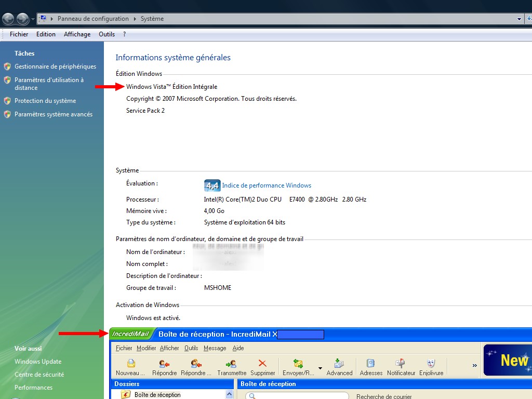This screenshot has height=399, width=532.
Task: Click the Notificateur mailbox icon
Action: [401, 364]
